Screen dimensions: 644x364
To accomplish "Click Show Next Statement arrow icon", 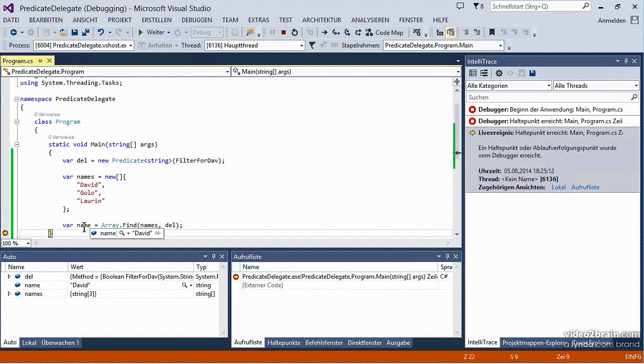I will pos(325,32).
